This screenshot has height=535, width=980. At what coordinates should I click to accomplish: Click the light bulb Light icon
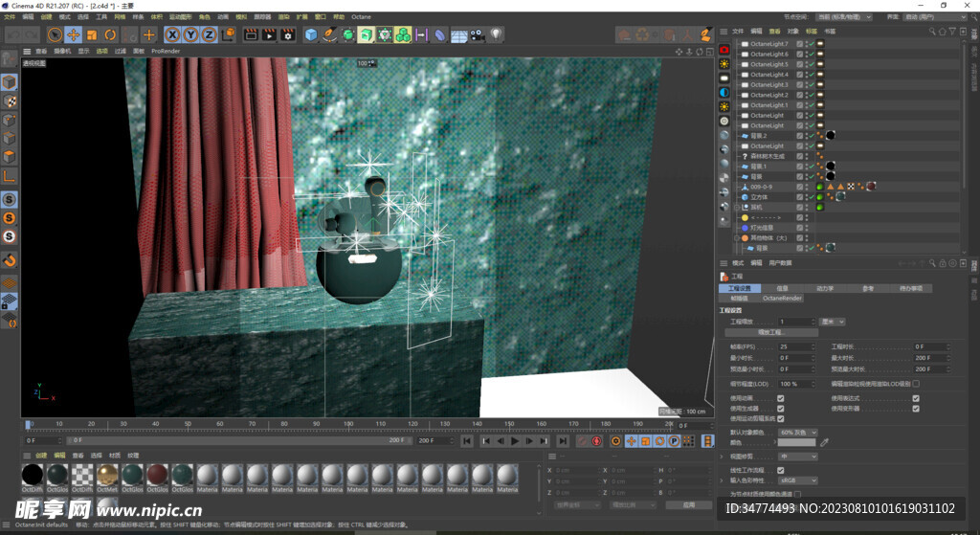tap(497, 35)
